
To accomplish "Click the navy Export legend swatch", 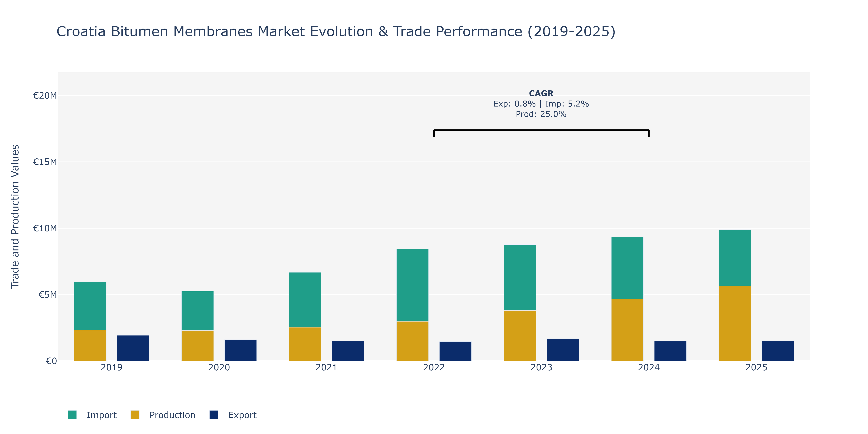I will [x=214, y=415].
